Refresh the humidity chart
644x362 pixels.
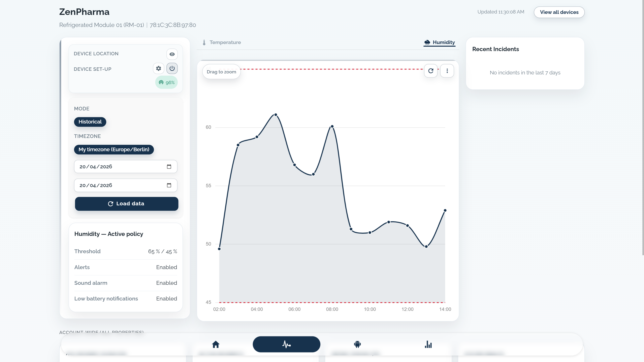(431, 71)
